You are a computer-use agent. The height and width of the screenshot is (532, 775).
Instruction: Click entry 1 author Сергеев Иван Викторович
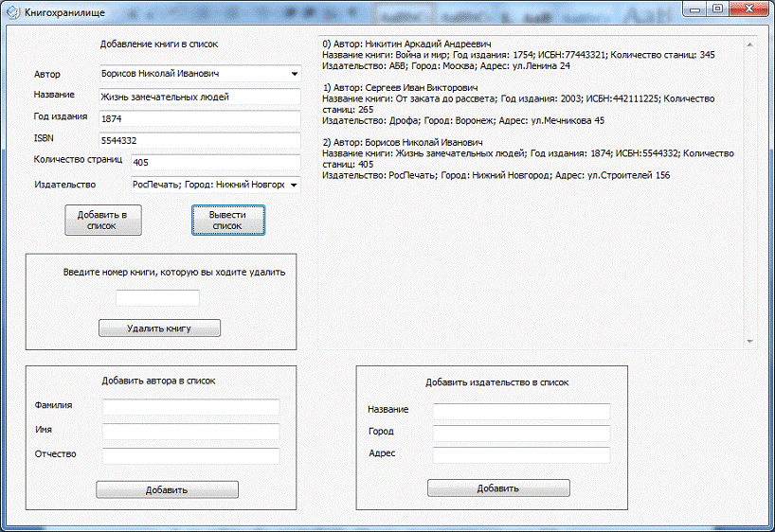[400, 88]
